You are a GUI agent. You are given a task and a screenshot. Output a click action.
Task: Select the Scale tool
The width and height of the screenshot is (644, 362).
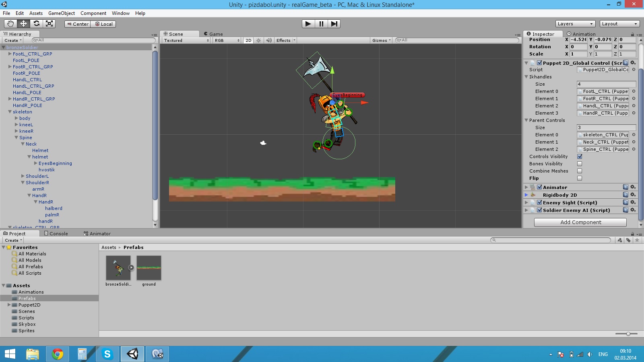[50, 24]
